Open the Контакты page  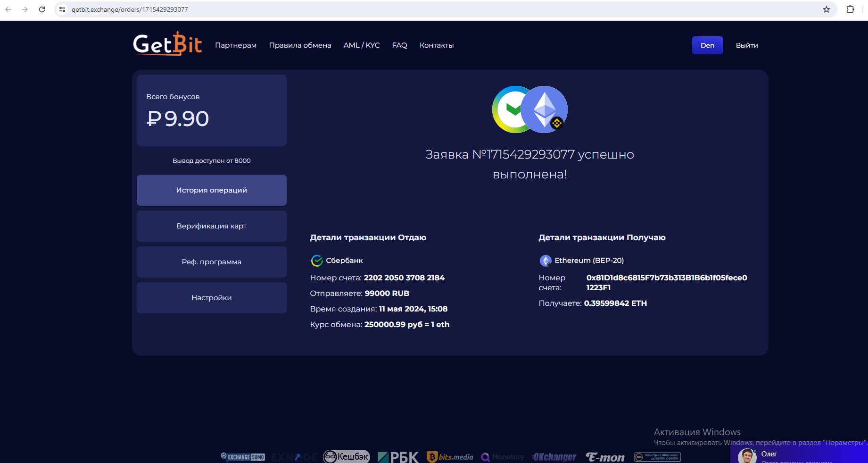[x=437, y=45]
